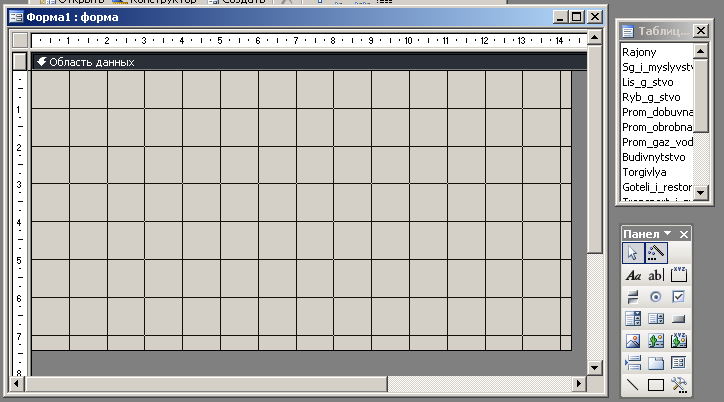Select the Command Button tool
This screenshot has width=724, height=402.
coord(679,318)
